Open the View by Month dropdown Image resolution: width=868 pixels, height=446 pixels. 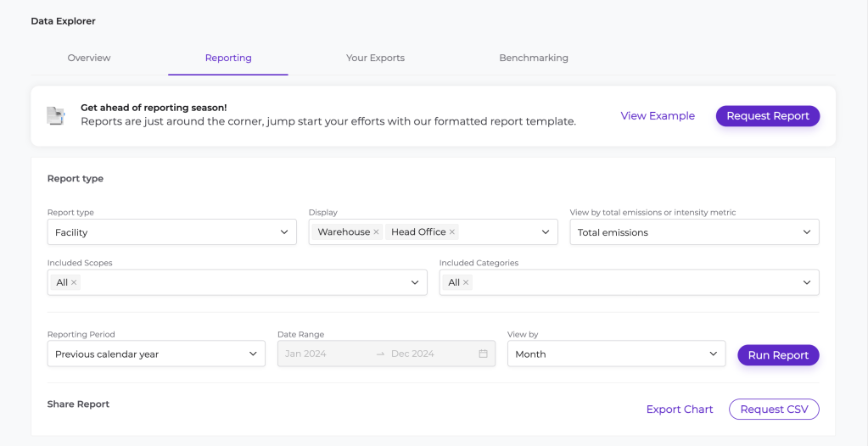[x=713, y=354]
